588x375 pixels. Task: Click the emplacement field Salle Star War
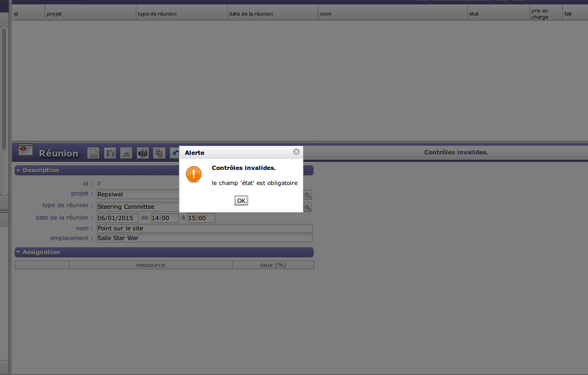click(x=204, y=238)
